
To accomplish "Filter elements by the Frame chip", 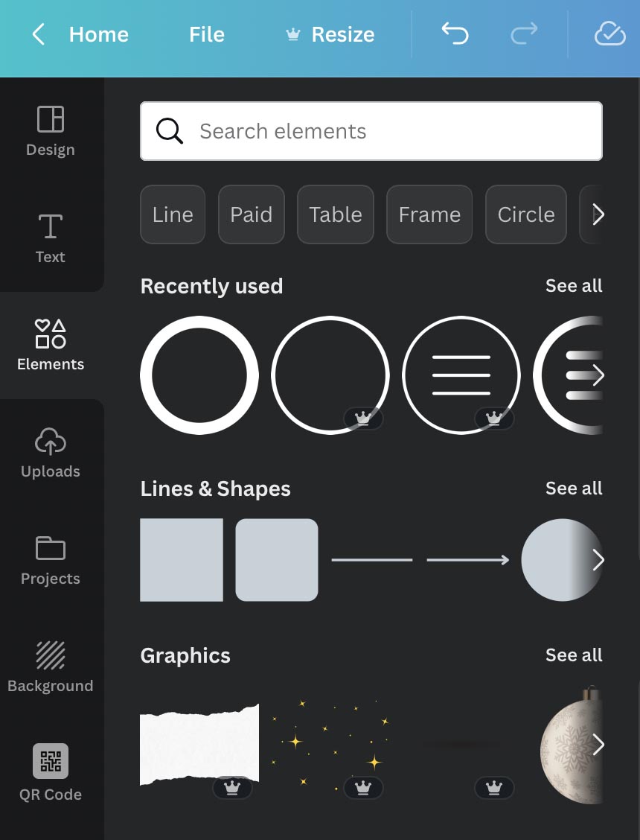I will [x=429, y=214].
